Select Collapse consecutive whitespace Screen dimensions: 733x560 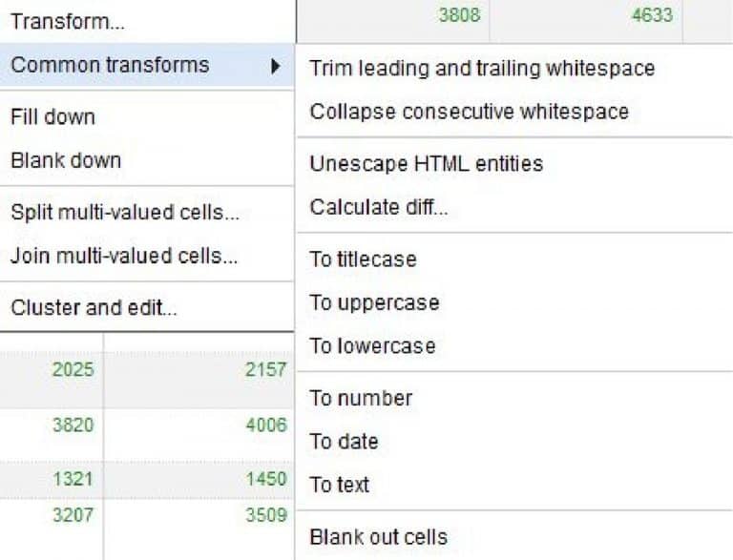[469, 112]
